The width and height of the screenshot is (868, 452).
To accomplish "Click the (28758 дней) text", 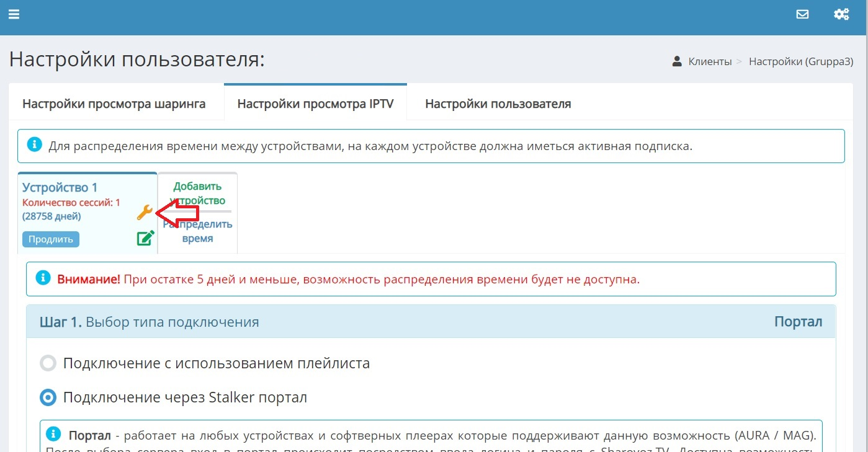I will 51,216.
